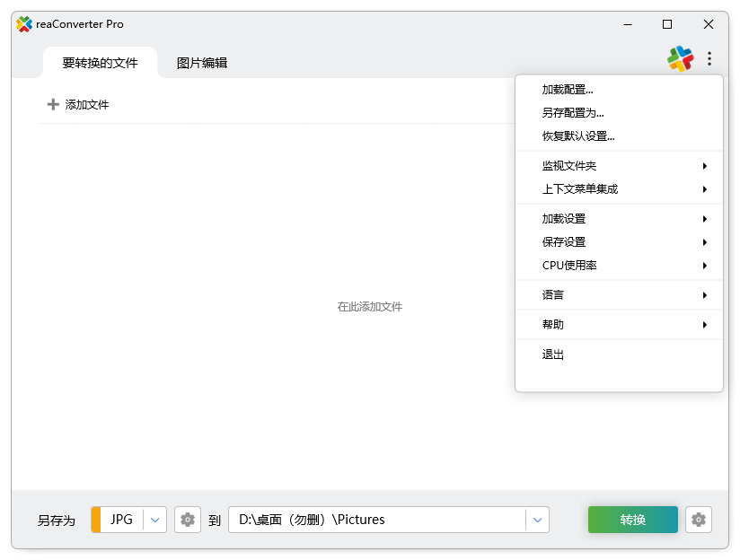Click the colorful reaConverter logo icon
The width and height of the screenshot is (740, 560).
point(680,59)
